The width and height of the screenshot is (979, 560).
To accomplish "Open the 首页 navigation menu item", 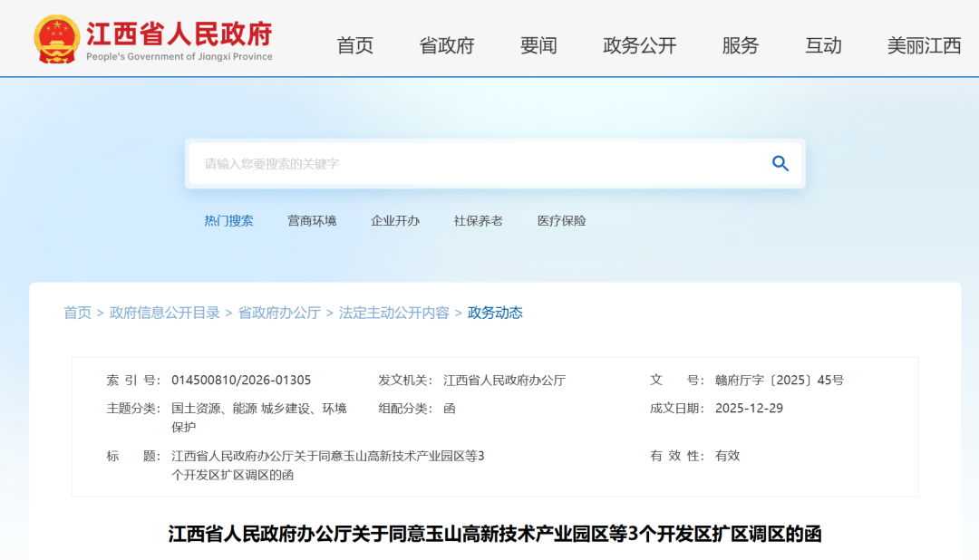I will [354, 45].
